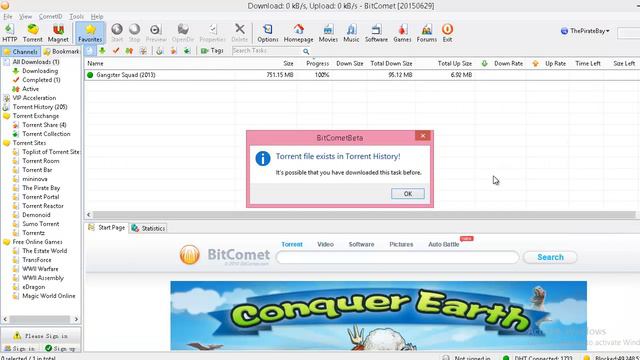Image resolution: width=640 pixels, height=360 pixels.
Task: Open VIP Acceleration in the sidebar
Action: [34, 98]
